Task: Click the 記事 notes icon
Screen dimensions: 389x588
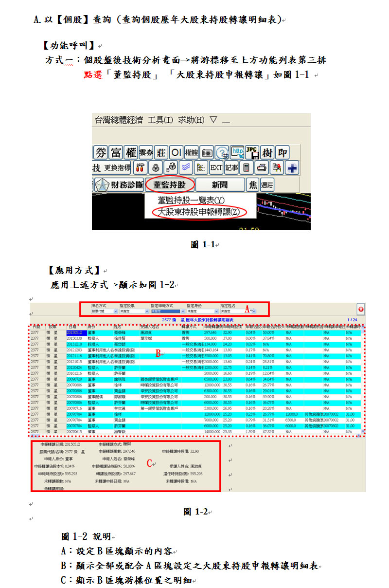Action: (x=231, y=168)
